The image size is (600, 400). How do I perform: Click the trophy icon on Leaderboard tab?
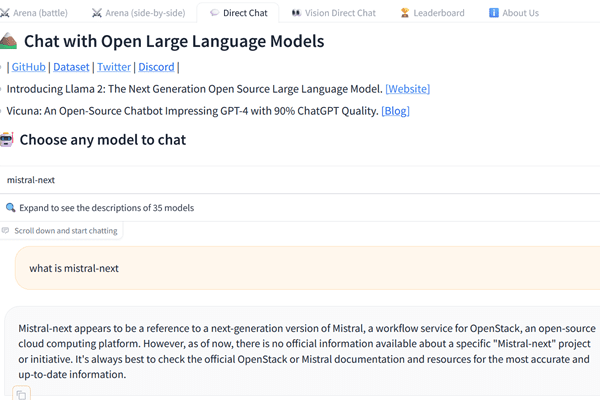pyautogui.click(x=404, y=13)
